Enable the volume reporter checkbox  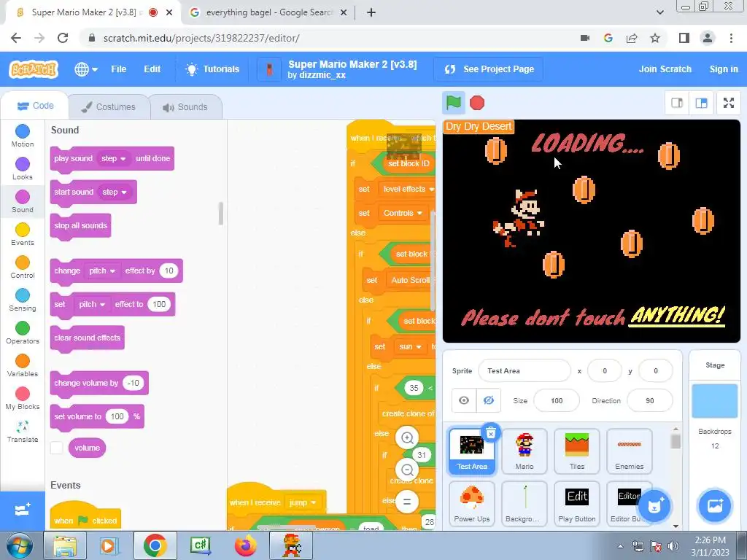(57, 448)
